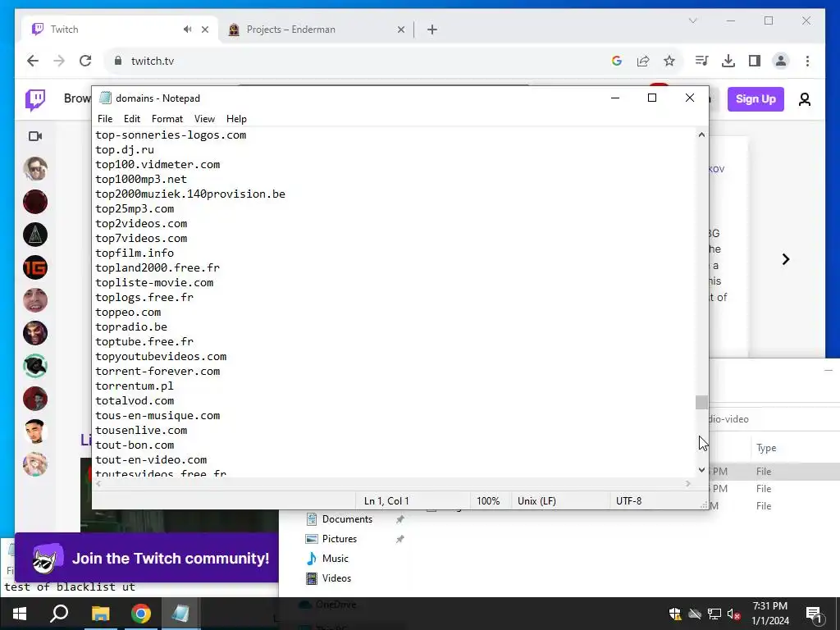Share this page via Chrome share icon
Screen dimensions: 840x630
643,61
